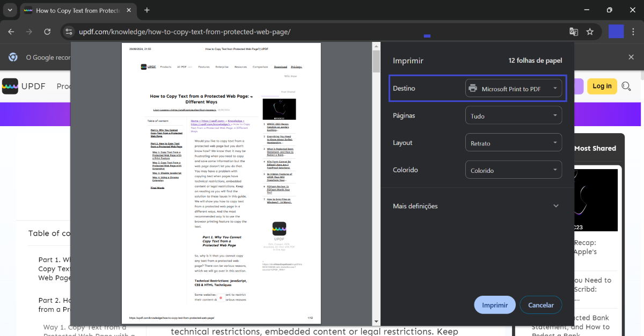Expand the Mais definições section
Screen dimensions: 644x336
point(476,206)
